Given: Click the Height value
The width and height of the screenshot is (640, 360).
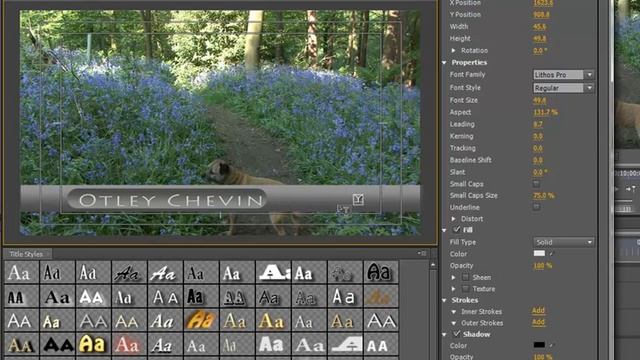Looking at the screenshot, I should tap(539, 39).
